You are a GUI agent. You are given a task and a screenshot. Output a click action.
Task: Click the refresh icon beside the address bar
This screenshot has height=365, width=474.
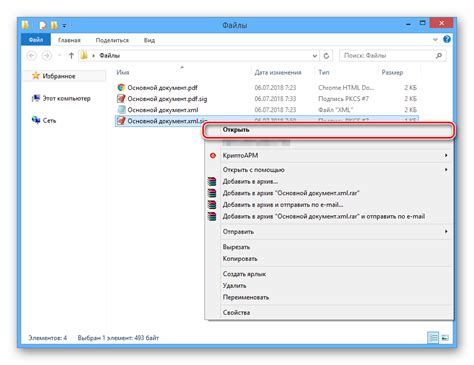[326, 56]
